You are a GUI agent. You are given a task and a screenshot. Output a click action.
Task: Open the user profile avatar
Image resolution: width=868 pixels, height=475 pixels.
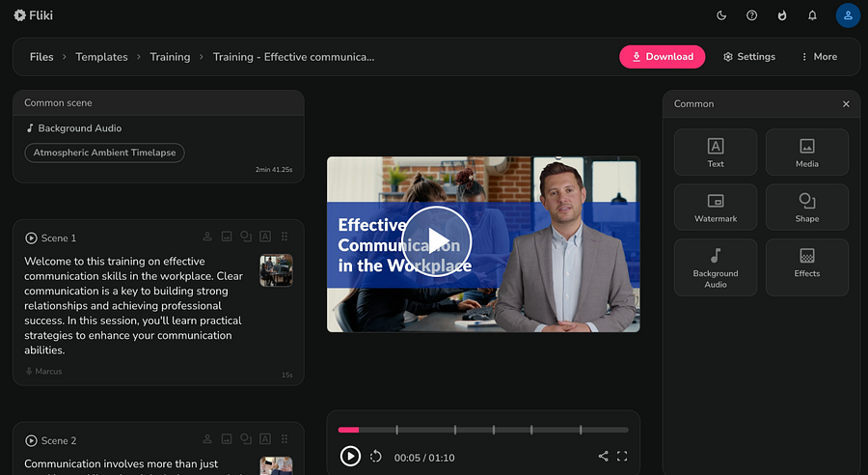(x=848, y=15)
